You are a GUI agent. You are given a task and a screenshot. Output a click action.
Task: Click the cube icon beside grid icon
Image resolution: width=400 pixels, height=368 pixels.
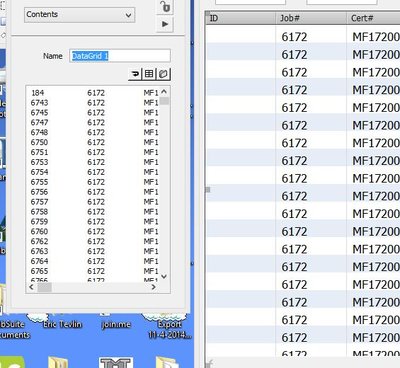pos(163,74)
